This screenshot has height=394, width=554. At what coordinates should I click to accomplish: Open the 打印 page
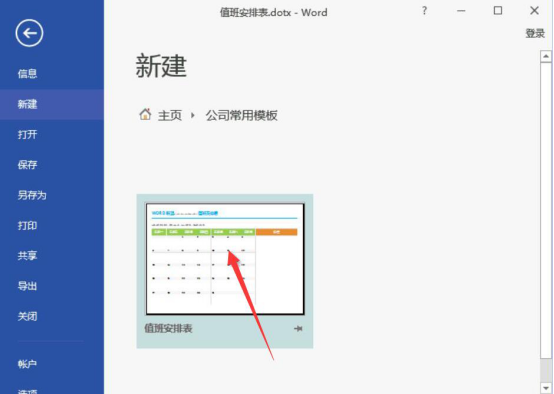28,225
